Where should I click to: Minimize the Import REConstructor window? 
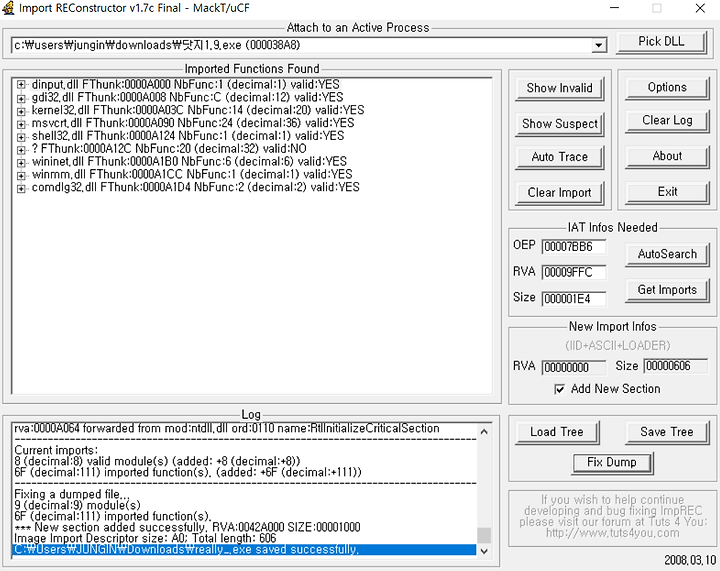point(614,8)
